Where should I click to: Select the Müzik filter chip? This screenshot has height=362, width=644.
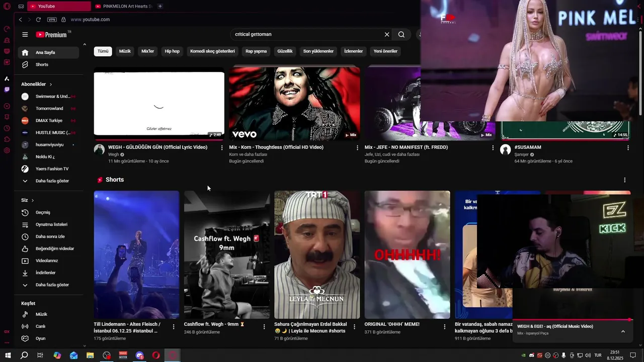click(125, 51)
